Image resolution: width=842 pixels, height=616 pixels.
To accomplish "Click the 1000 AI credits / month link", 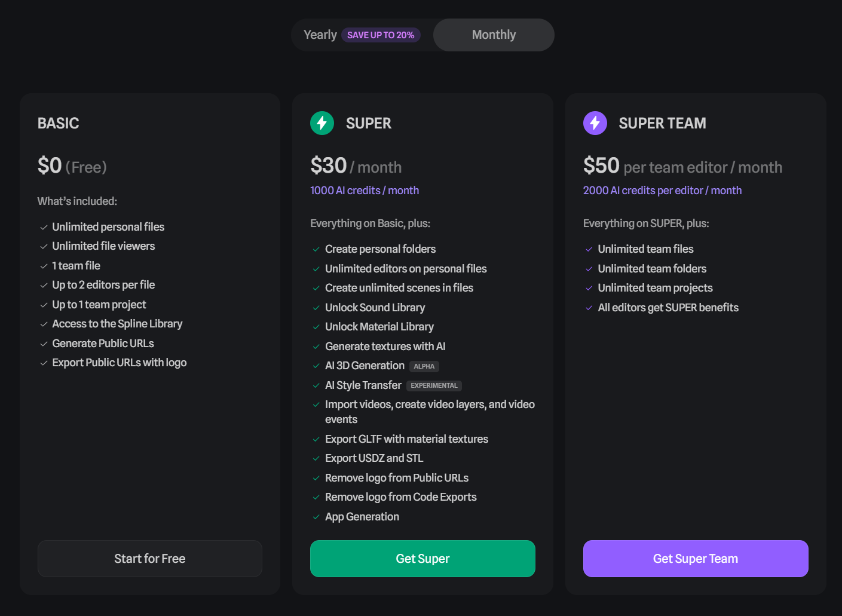I will tap(365, 191).
